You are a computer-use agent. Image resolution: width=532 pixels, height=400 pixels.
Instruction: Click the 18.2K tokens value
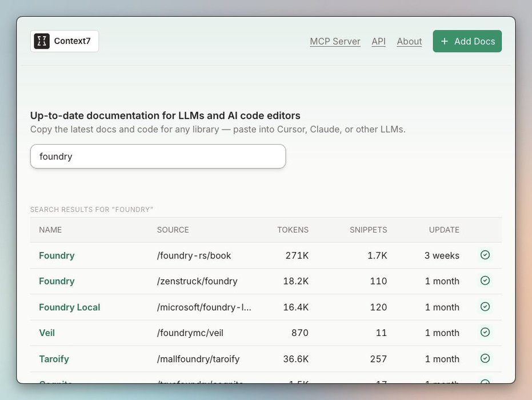click(x=296, y=281)
